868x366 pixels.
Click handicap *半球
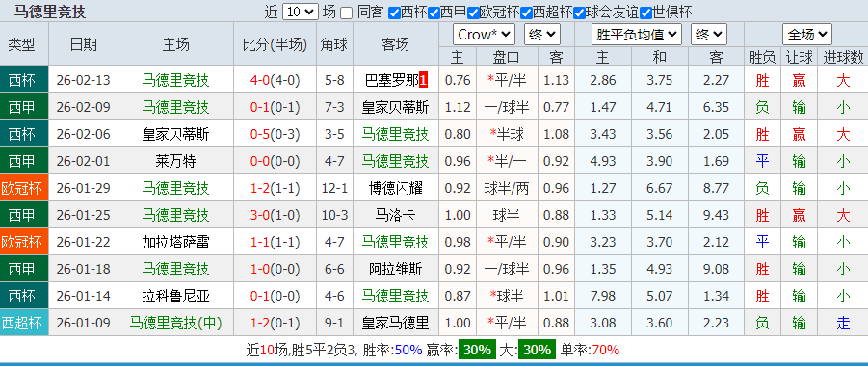pyautogui.click(x=506, y=134)
